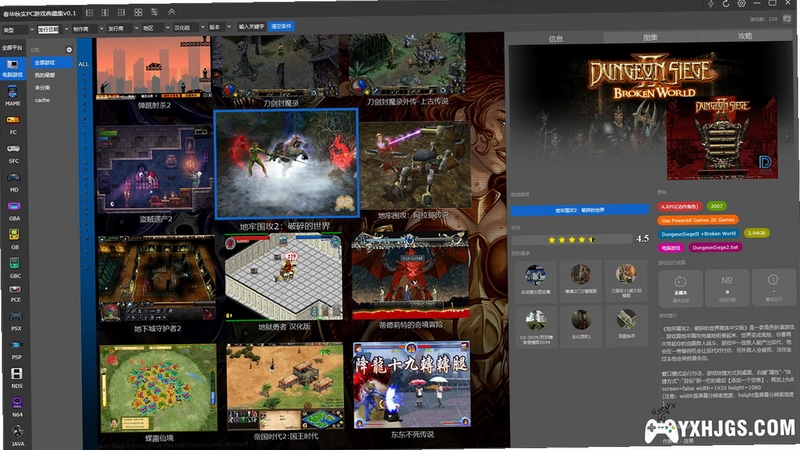Image resolution: width=800 pixels, height=450 pixels.
Task: Select the NDS platform icon
Action: click(17, 373)
